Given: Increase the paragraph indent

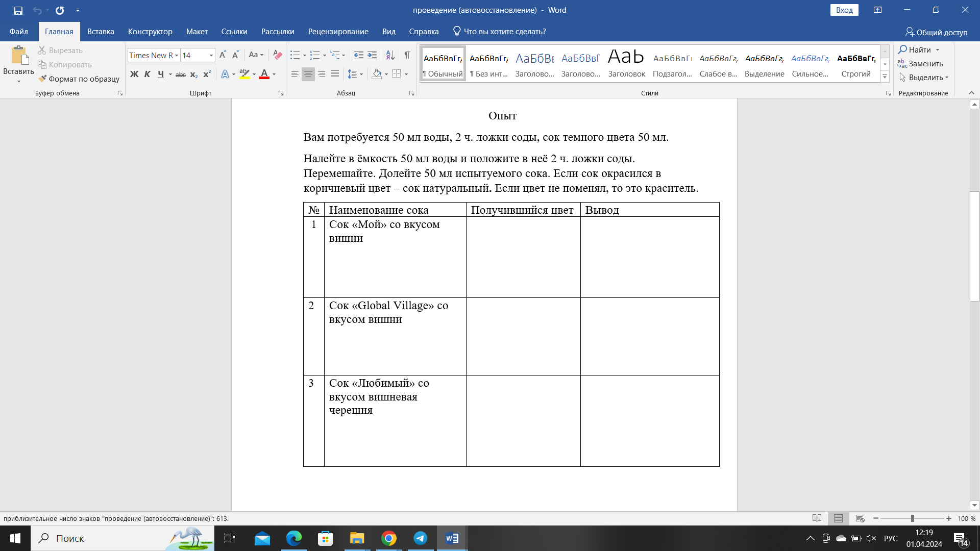Looking at the screenshot, I should (x=372, y=55).
